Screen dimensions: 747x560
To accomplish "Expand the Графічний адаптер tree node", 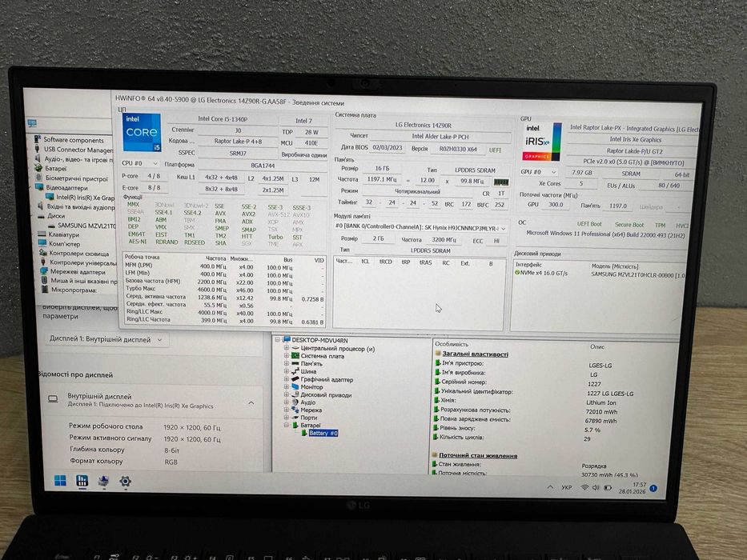I will pyautogui.click(x=287, y=379).
